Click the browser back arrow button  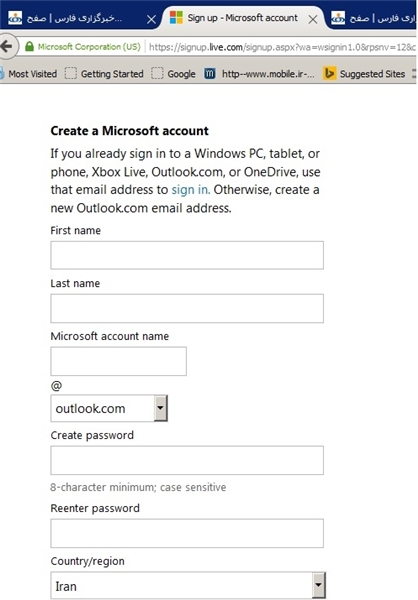pyautogui.click(x=7, y=47)
